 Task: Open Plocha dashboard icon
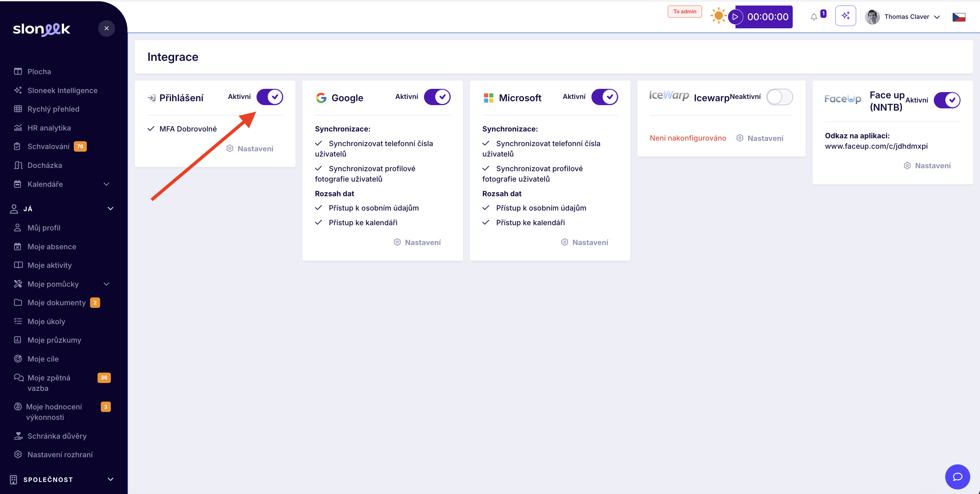pos(18,71)
